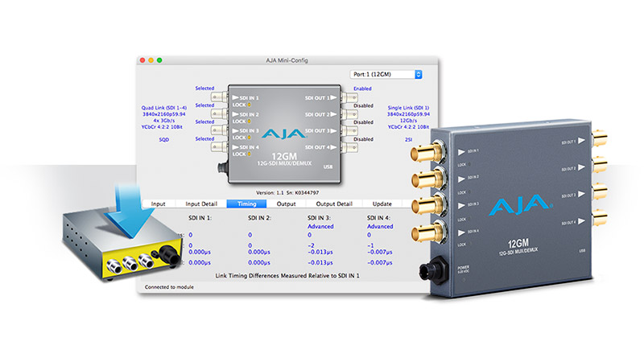Click the SDI OUT 2 BNC connector graphic
This screenshot has height=362, width=644.
coord(349,114)
